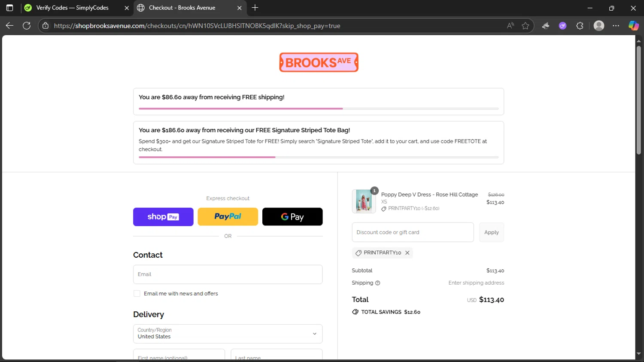Image resolution: width=644 pixels, height=362 pixels.
Task: Close the Verify Codes SimplyCodes tab
Action: pyautogui.click(x=127, y=8)
